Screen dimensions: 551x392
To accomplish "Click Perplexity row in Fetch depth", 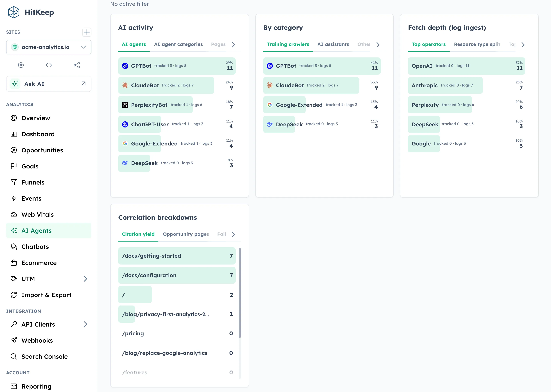I will click(x=467, y=105).
